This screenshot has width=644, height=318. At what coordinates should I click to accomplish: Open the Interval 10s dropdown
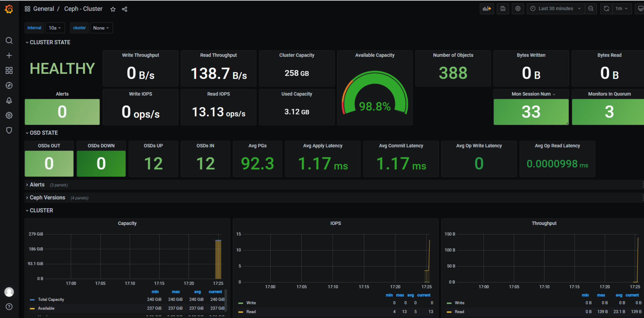[55, 28]
